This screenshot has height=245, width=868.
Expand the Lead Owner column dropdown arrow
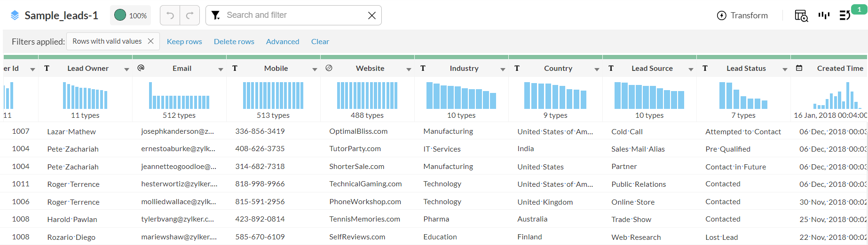coord(126,69)
